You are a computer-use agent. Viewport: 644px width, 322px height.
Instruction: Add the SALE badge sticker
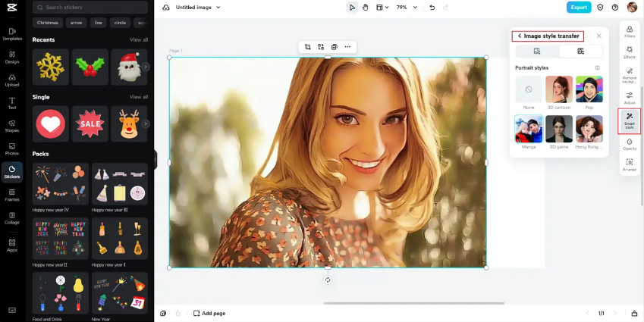tap(90, 124)
